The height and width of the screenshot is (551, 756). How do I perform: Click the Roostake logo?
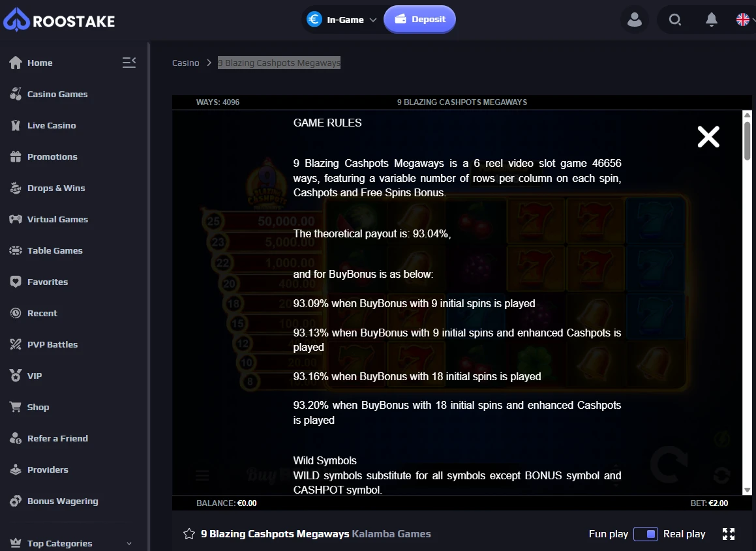(59, 20)
